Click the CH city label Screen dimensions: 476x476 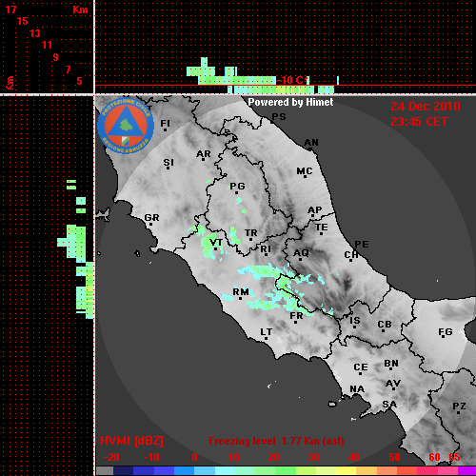351,255
